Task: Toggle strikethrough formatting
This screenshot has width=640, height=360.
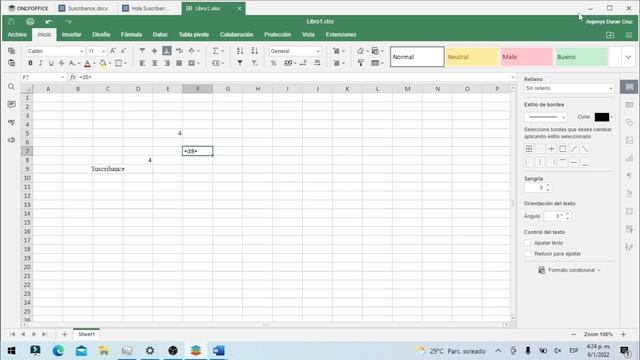Action: coord(61,63)
